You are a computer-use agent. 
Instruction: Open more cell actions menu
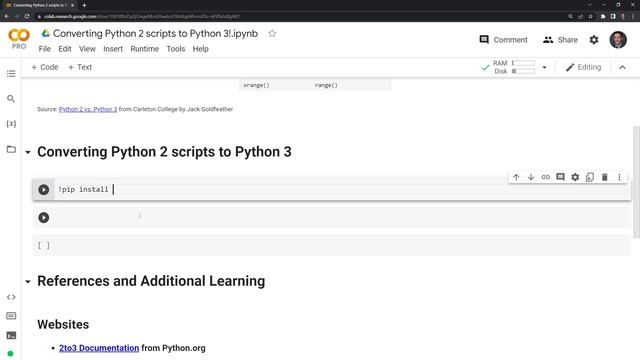pyautogui.click(x=619, y=177)
